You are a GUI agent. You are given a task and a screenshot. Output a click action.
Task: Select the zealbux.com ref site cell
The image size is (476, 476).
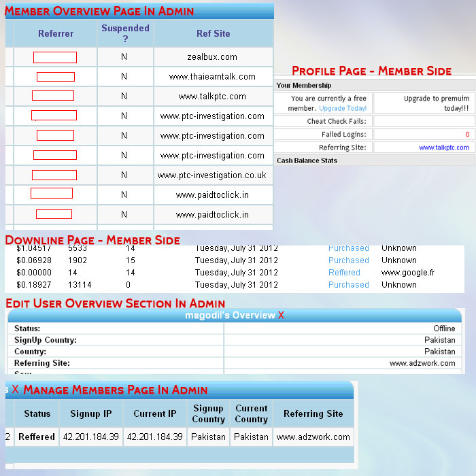click(212, 56)
